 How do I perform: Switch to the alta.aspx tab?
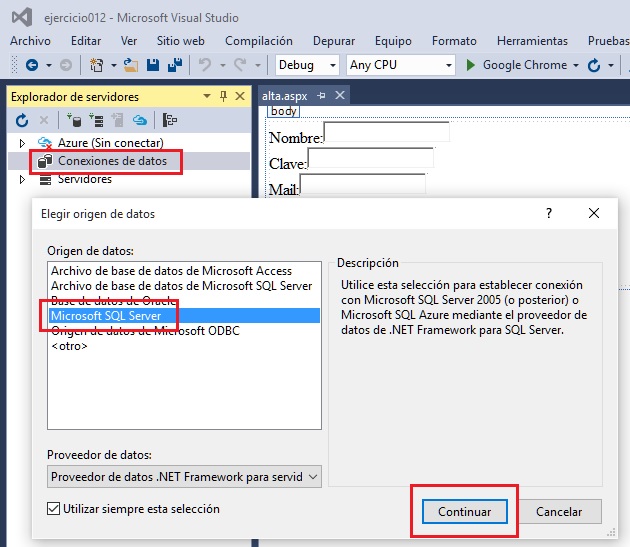(284, 96)
